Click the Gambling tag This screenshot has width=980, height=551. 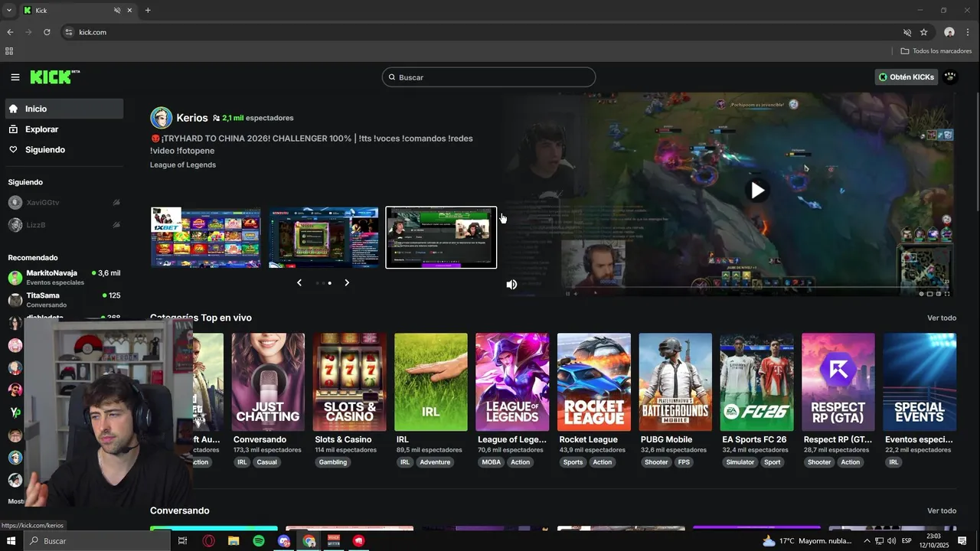click(x=333, y=462)
